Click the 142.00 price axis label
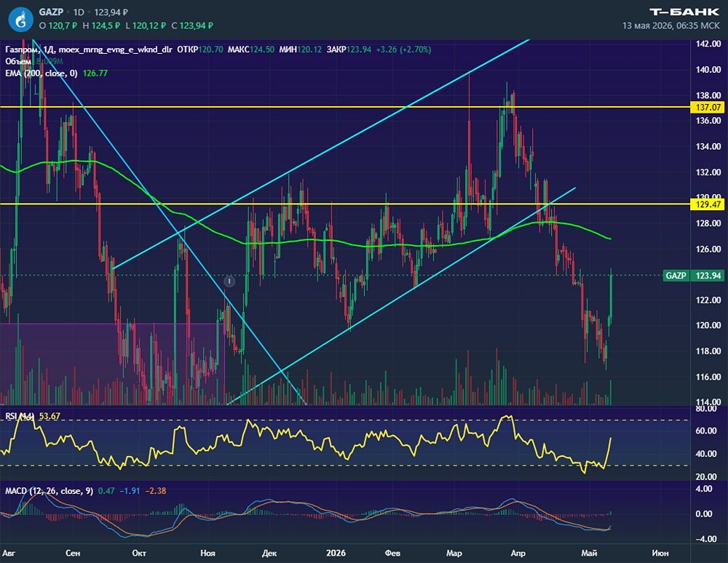This screenshot has width=728, height=563. point(708,44)
